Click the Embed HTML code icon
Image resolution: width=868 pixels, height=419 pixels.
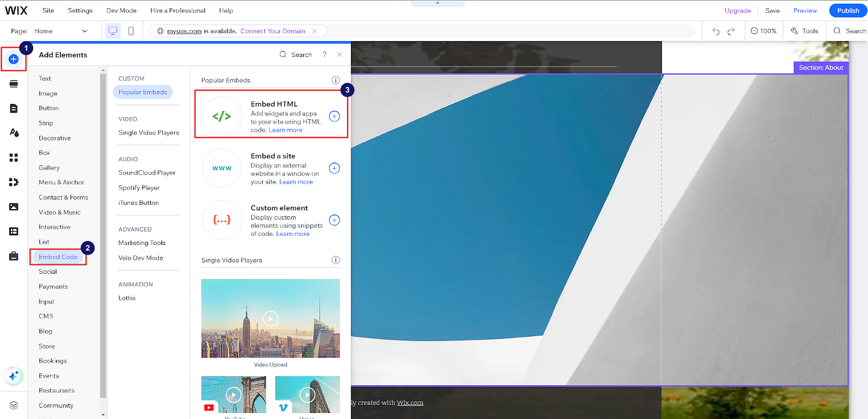coord(222,116)
